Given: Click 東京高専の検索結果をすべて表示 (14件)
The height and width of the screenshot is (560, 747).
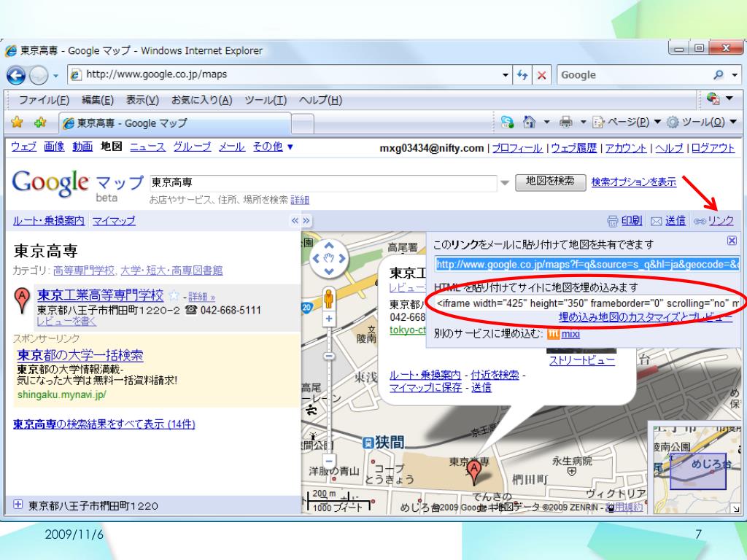Looking at the screenshot, I should (x=104, y=424).
